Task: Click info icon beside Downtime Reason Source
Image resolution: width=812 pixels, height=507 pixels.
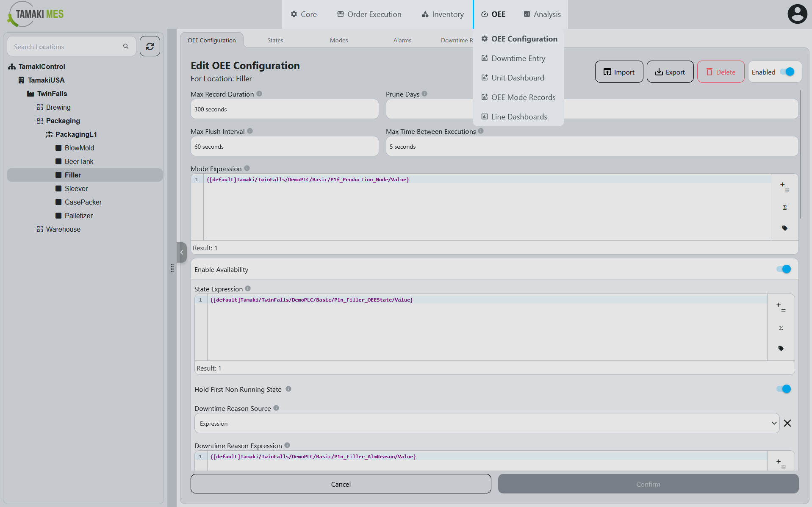Action: pyautogui.click(x=276, y=408)
